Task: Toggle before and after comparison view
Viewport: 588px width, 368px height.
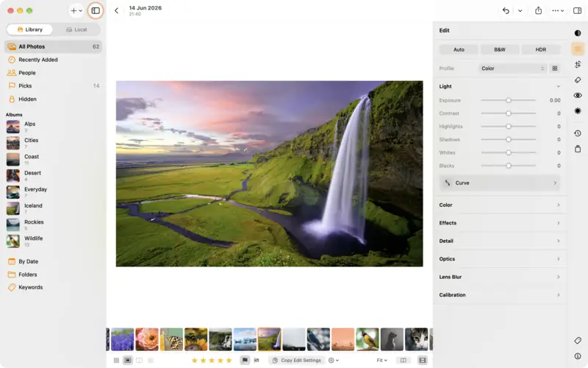Action: [403, 361]
